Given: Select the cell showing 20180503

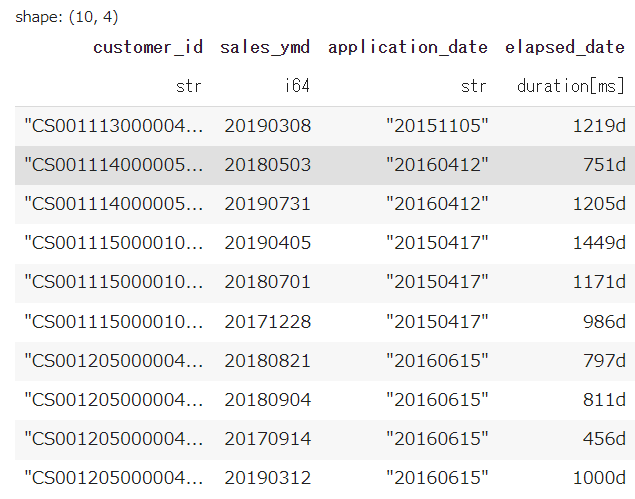Looking at the screenshot, I should [268, 165].
